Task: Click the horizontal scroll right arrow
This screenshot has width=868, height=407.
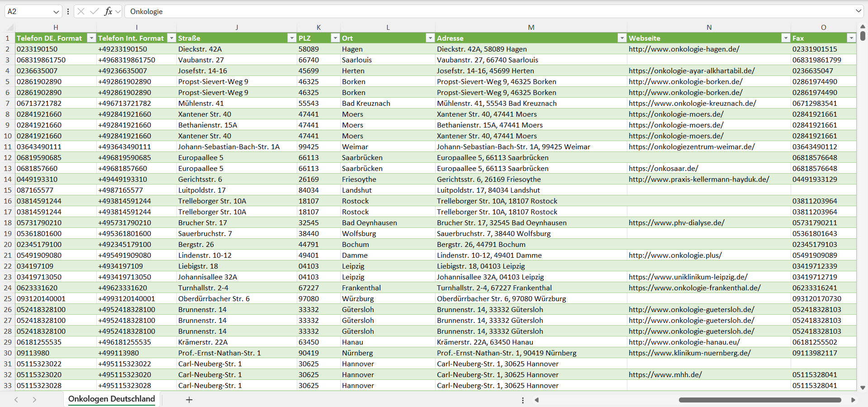Action: pos(853,400)
